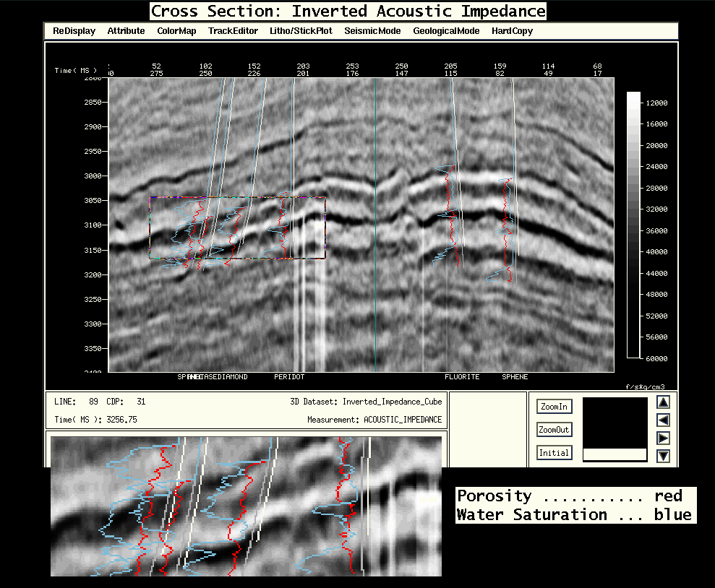Click the DIAMOND well label
The image size is (715, 588).
[233, 377]
